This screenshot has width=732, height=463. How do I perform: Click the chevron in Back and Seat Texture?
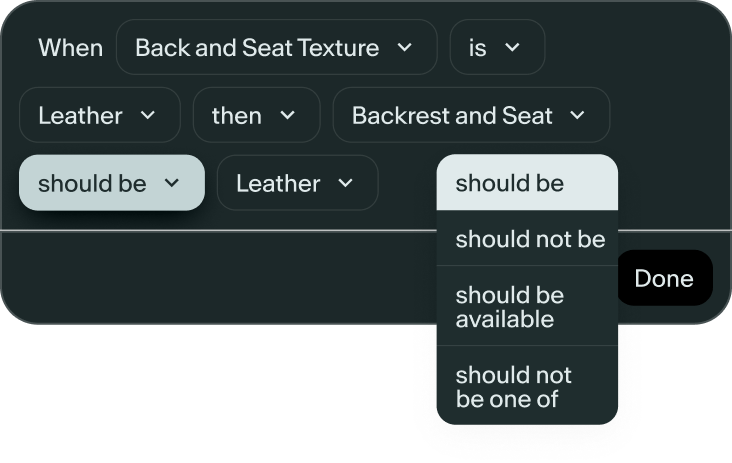[x=404, y=47]
